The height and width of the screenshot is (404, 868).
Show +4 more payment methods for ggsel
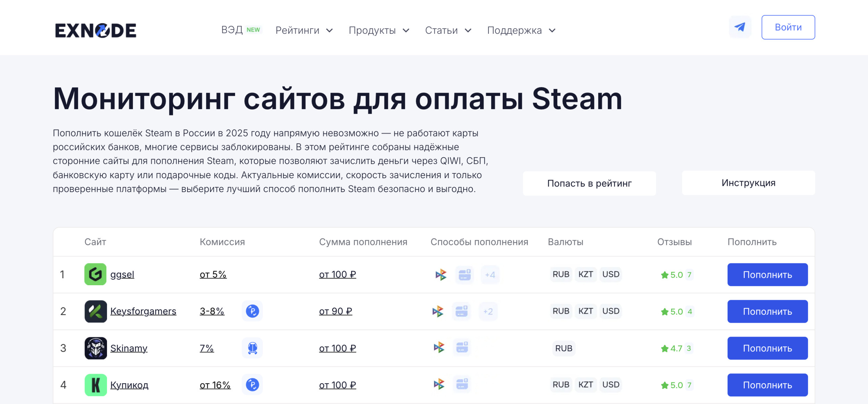[490, 275]
